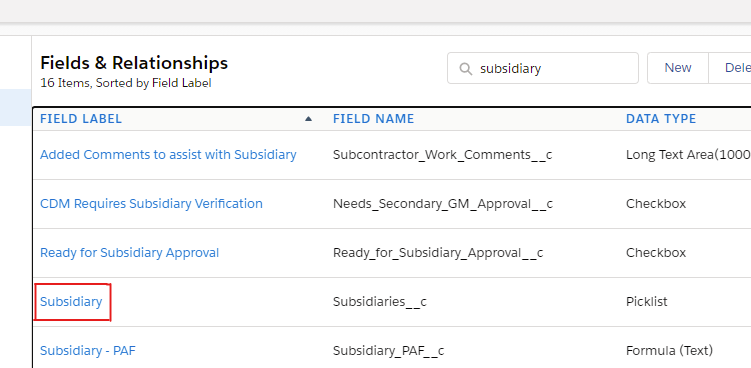Screen dimensions: 751x368
Task: Click the magnifier icon in search box
Action: pos(466,69)
